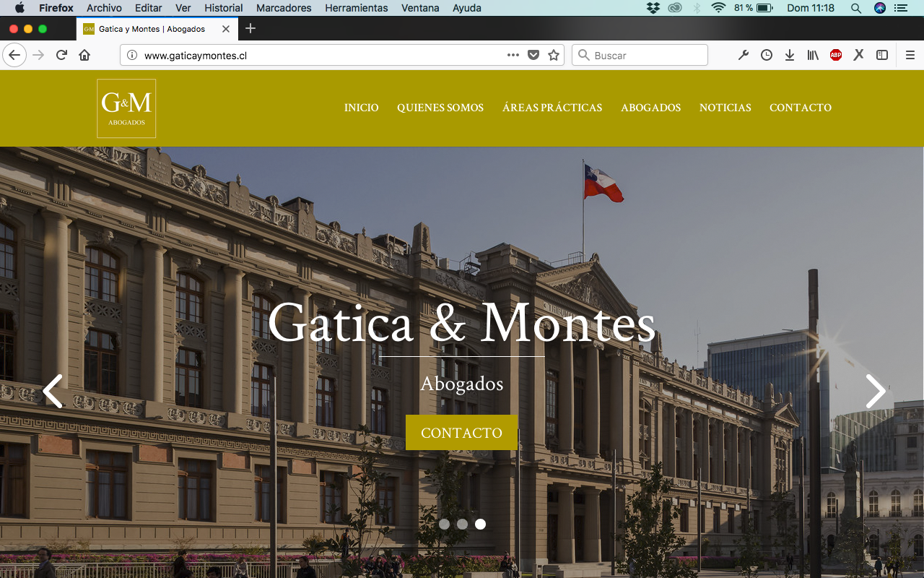Open the developer tools wrench

click(743, 55)
